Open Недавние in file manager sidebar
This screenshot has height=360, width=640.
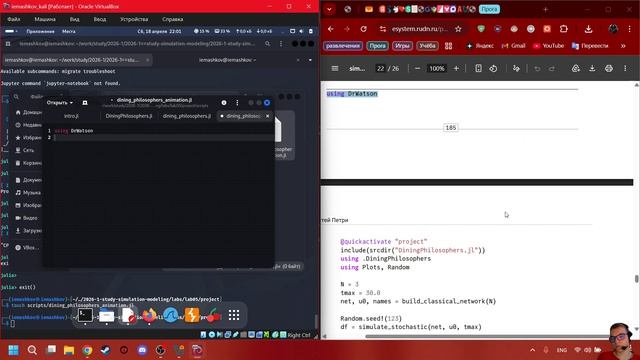[28, 125]
